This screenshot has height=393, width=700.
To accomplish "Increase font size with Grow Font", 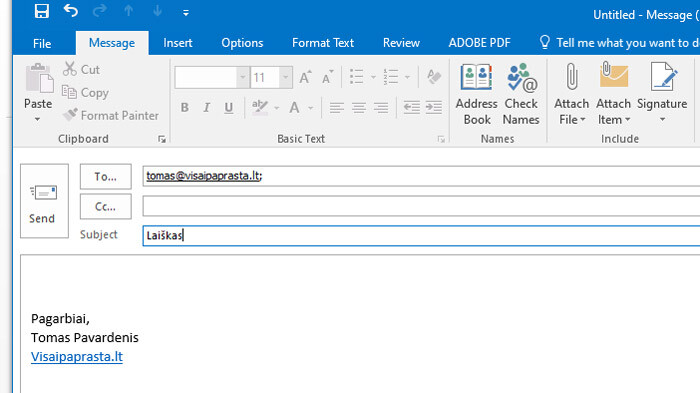I will 305,78.
